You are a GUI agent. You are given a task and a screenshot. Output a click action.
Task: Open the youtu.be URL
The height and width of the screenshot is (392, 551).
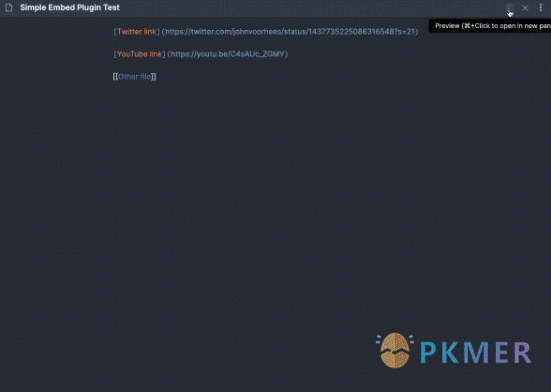click(x=228, y=54)
